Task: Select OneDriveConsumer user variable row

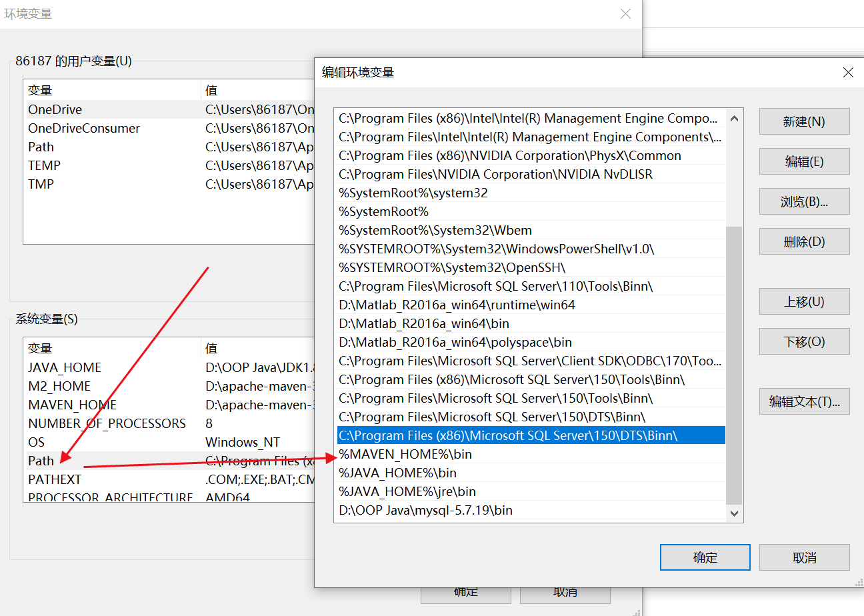Action: (169, 128)
